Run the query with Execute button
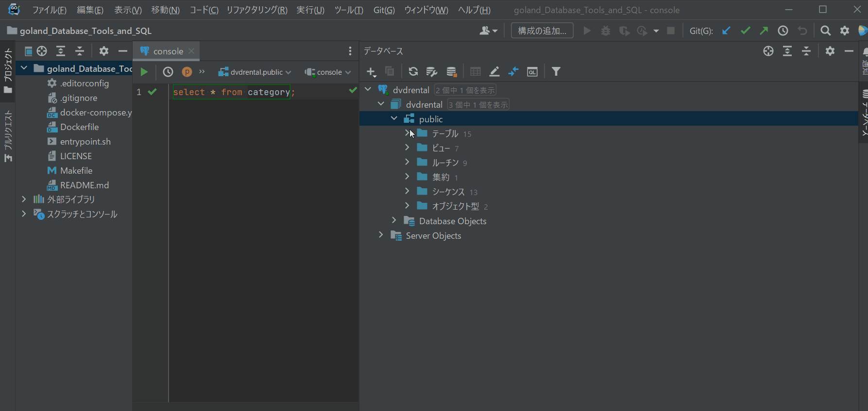Viewport: 868px width, 411px height. tap(144, 72)
